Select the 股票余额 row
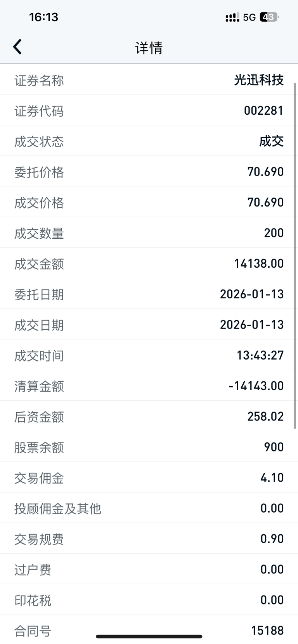This screenshot has height=644, width=298. [x=149, y=447]
